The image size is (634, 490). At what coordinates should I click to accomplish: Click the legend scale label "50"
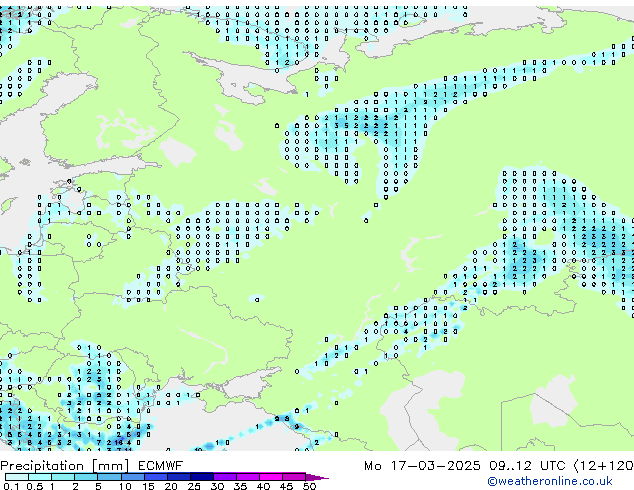pyautogui.click(x=310, y=486)
